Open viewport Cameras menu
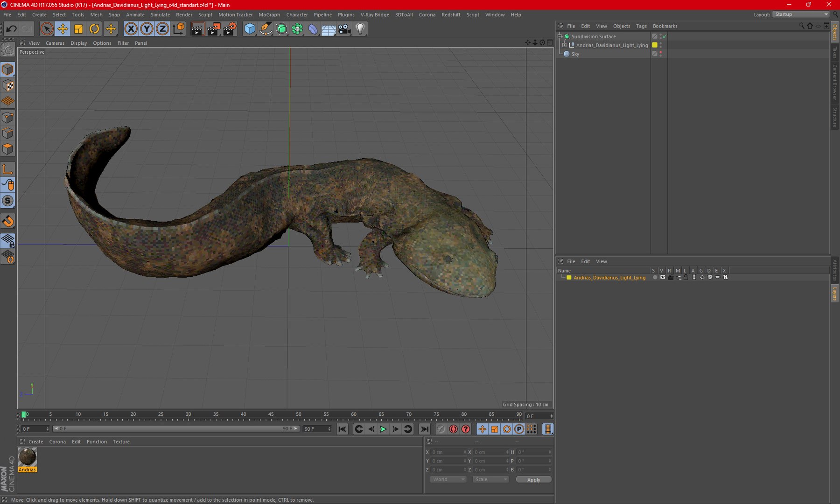The width and height of the screenshot is (840, 504). coord(55,43)
